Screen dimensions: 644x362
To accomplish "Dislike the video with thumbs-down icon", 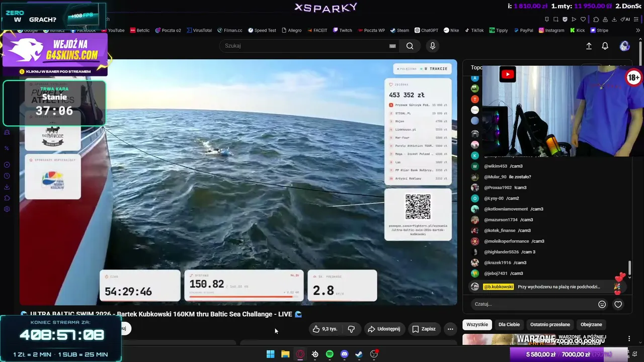I will 351,329.
